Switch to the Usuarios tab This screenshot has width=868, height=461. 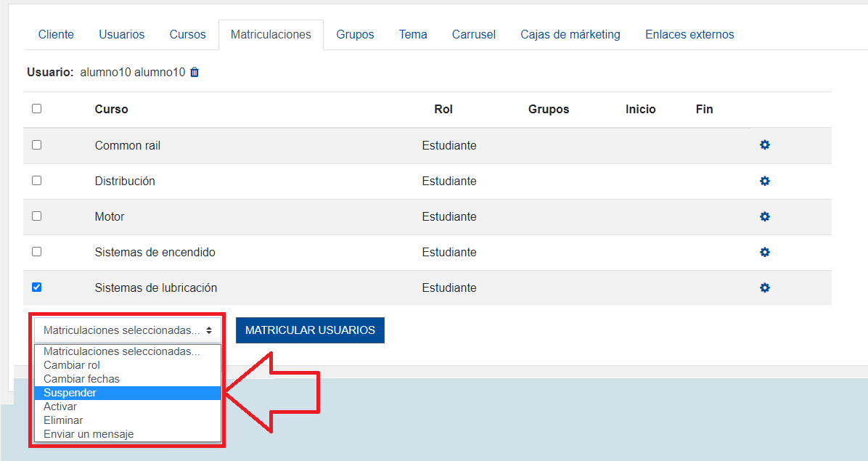pyautogui.click(x=122, y=35)
